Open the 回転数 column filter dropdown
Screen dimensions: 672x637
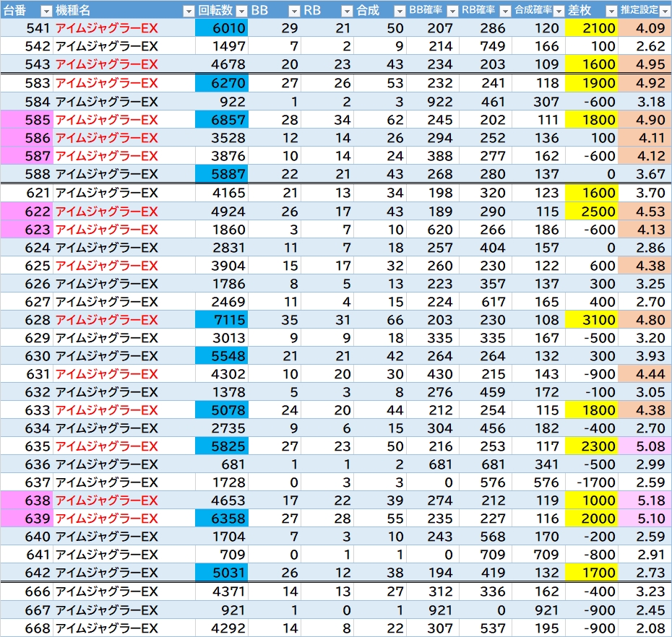(241, 11)
